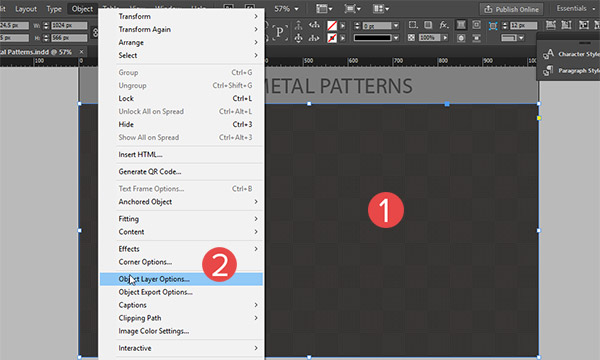Open the Select submenu
Viewport: 600px width, 360px height.
click(181, 55)
